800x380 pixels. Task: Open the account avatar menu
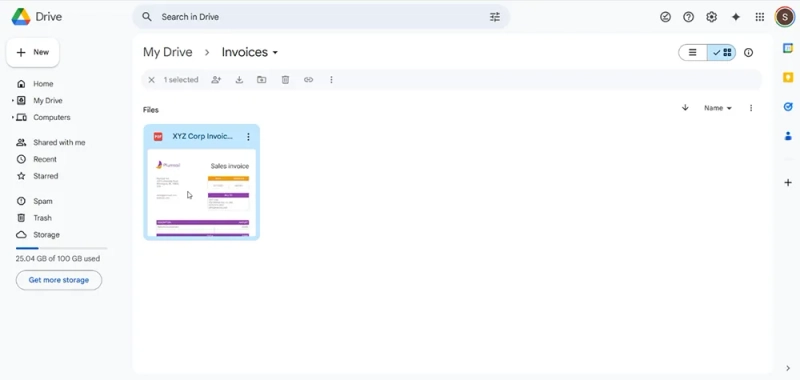point(784,17)
